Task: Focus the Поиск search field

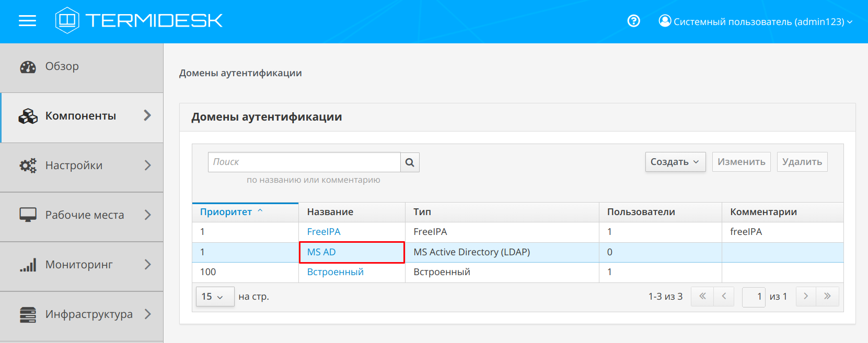Action: tap(304, 162)
